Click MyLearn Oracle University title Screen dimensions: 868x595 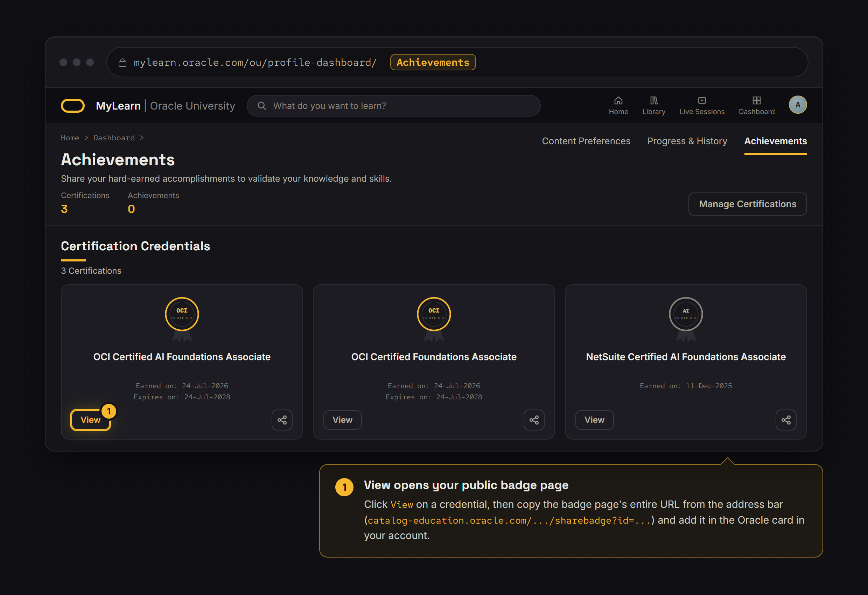coord(166,106)
